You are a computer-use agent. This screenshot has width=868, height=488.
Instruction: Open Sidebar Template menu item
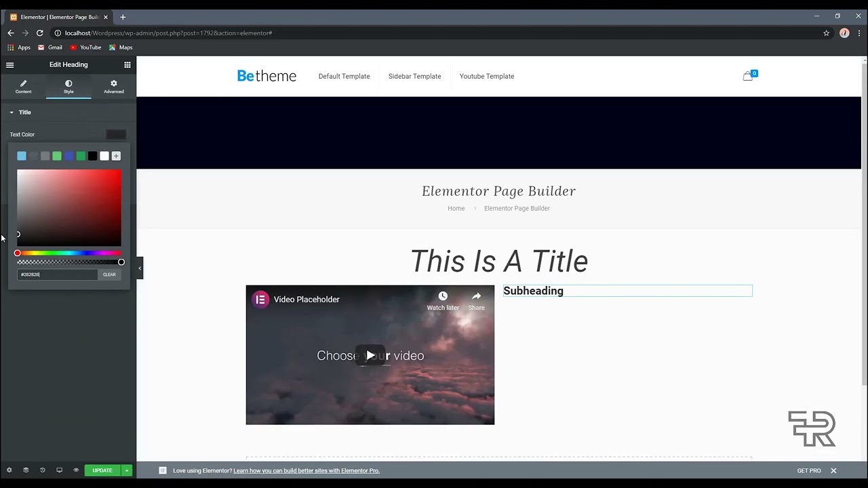tap(415, 77)
